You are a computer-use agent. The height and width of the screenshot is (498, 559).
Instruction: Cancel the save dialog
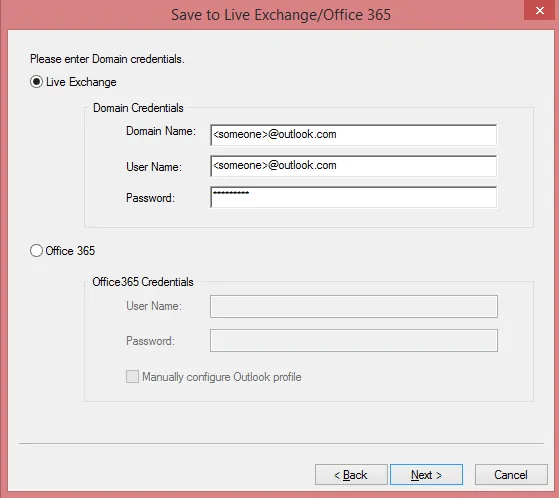[x=511, y=474]
